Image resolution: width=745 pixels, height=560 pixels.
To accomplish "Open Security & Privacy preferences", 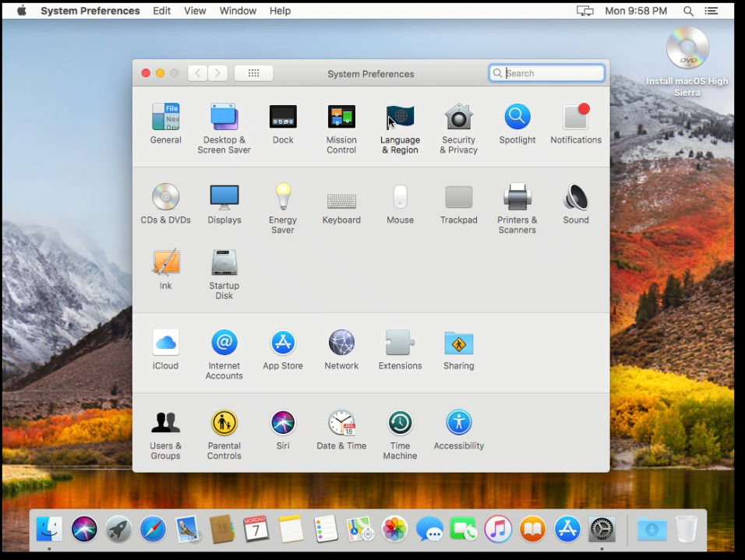I will point(458,128).
